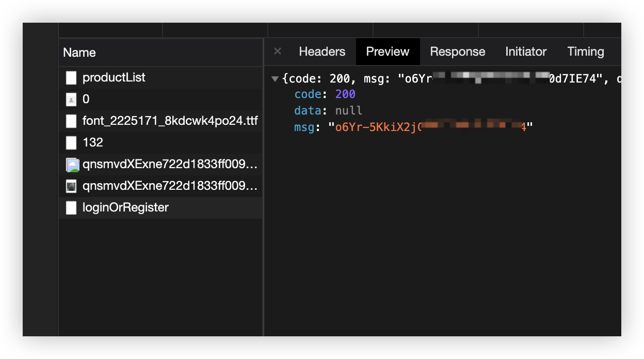Click the Name column header
The width and height of the screenshot is (644, 359).
79,53
